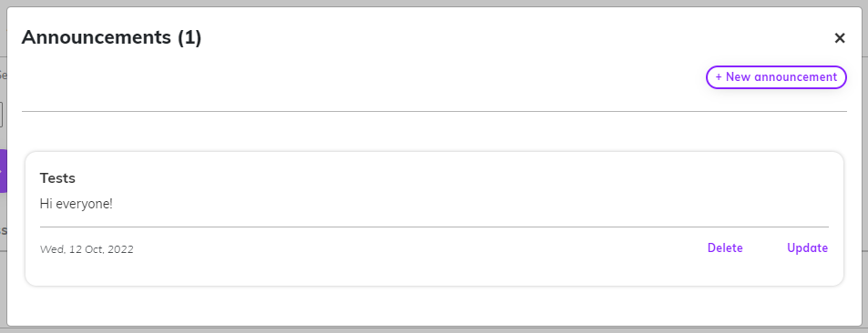Click the cut-off bold text behind dialog left
Viewport: 868px width, 333px height.
(x=4, y=231)
